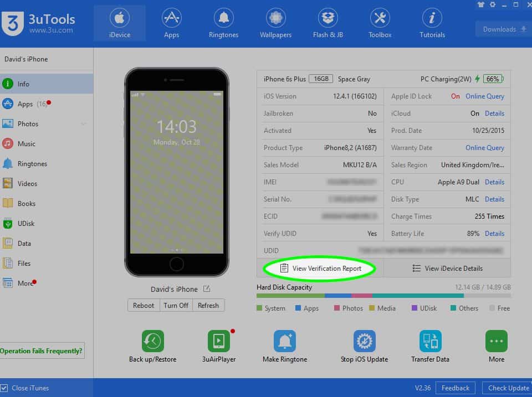Click the Charge Times 255 Times value
This screenshot has width=532, height=397.
(489, 216)
